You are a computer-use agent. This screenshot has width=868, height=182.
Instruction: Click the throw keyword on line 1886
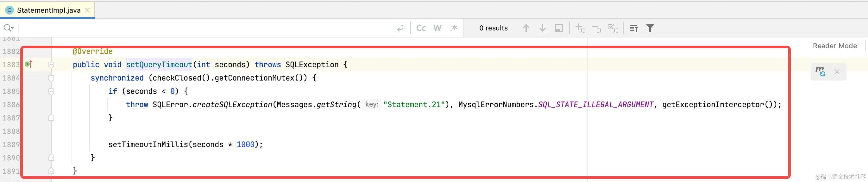tap(137, 105)
